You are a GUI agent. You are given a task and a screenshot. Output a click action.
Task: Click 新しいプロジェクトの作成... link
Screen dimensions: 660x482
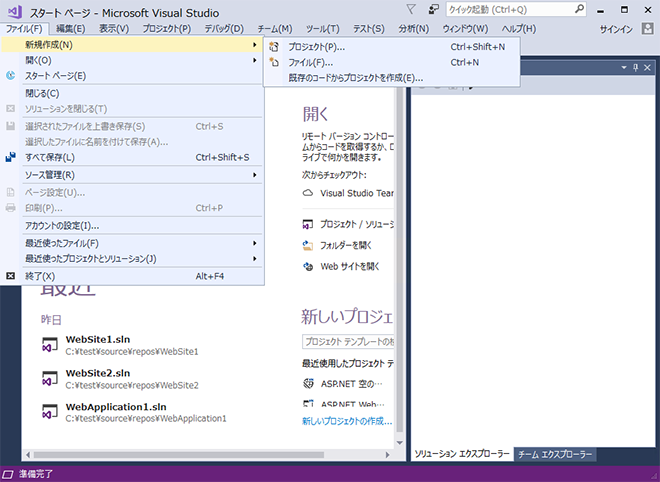click(x=347, y=421)
